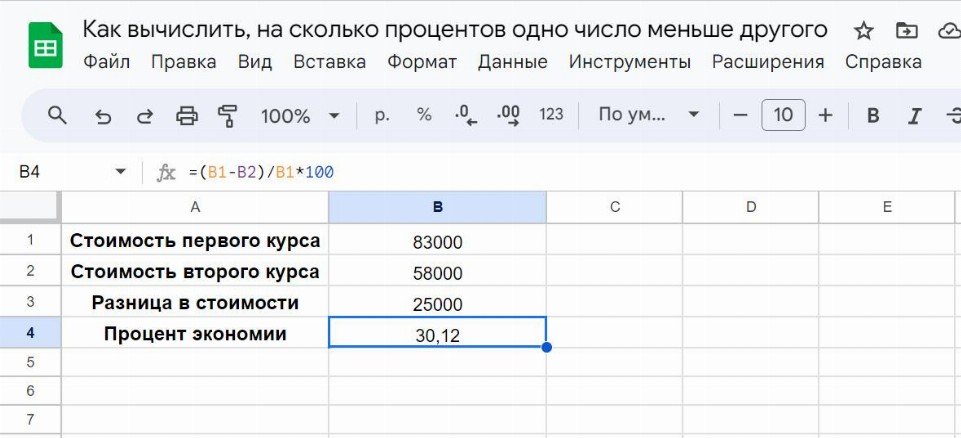Click the redo arrow
Screen dimensions: 961x438
[x=145, y=115]
